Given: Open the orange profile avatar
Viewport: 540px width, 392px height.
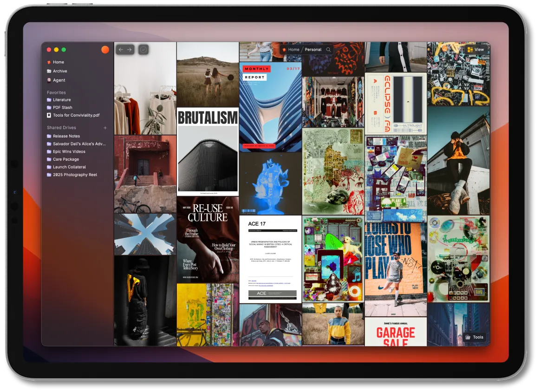Looking at the screenshot, I should (105, 50).
